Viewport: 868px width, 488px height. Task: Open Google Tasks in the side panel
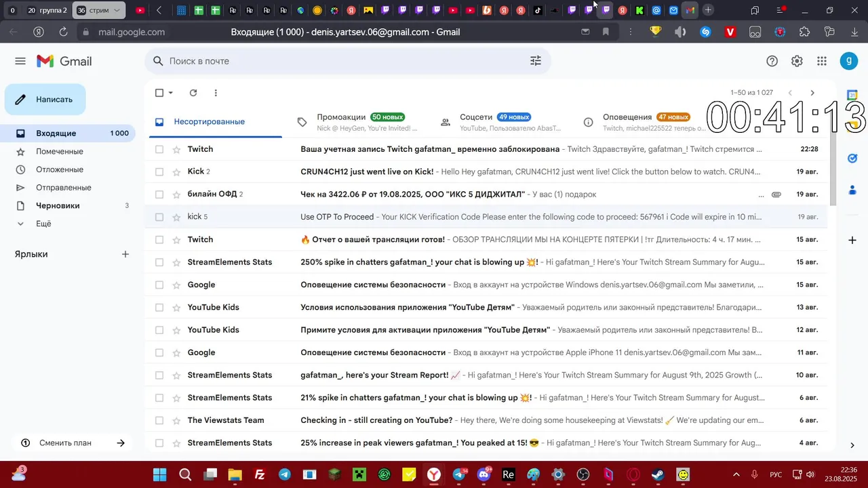(x=852, y=158)
